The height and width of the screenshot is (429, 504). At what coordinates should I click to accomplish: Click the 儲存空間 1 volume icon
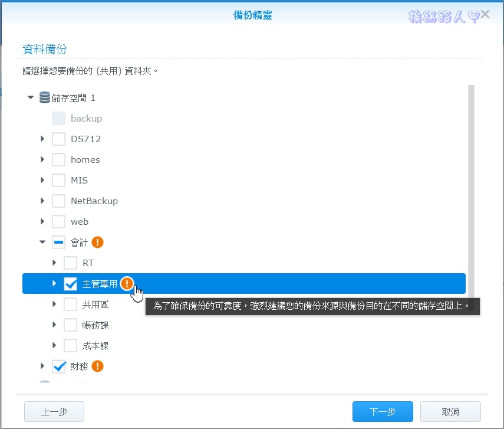click(x=45, y=97)
